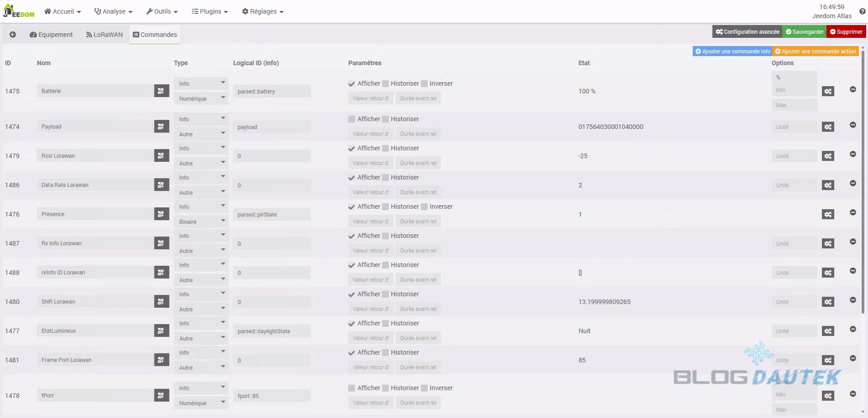Open icon picker for Presence command

pos(161,214)
